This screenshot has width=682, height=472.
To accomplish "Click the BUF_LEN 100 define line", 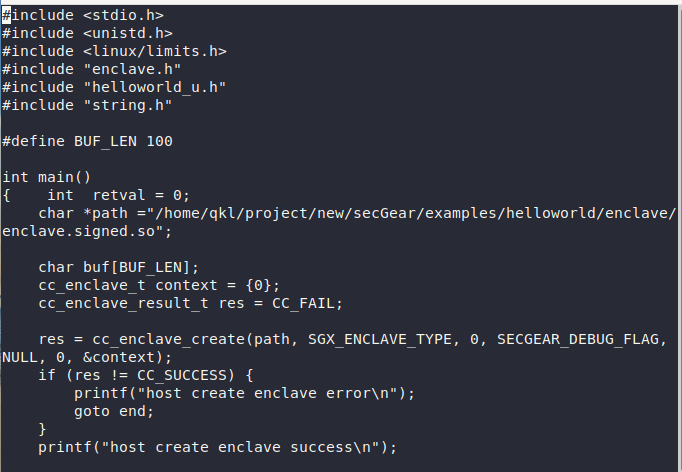I will click(87, 141).
